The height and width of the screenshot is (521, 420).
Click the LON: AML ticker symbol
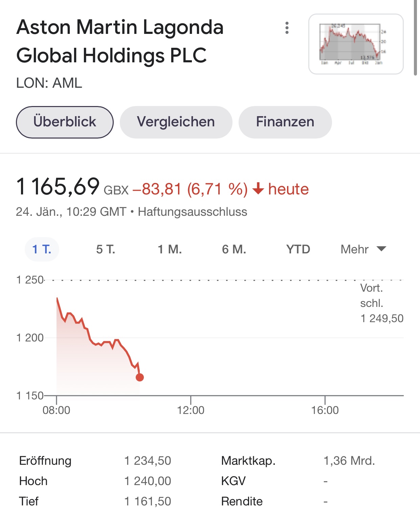pos(49,83)
